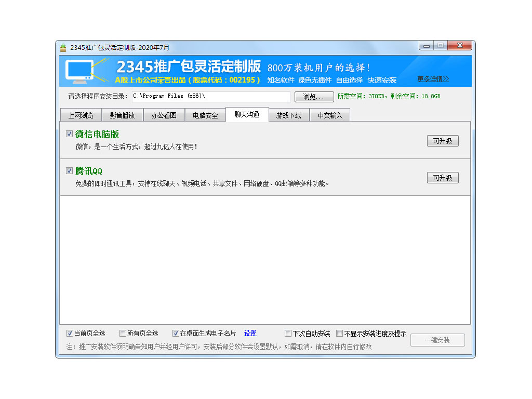Click the installer icon in the title bar

click(63, 47)
